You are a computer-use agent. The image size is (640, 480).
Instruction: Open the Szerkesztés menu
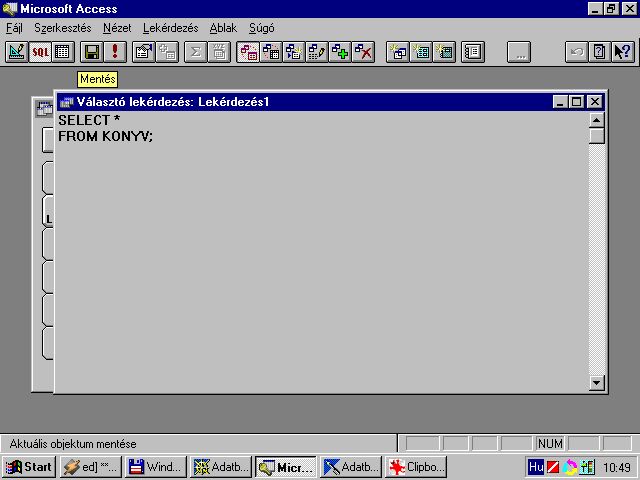[x=63, y=28]
